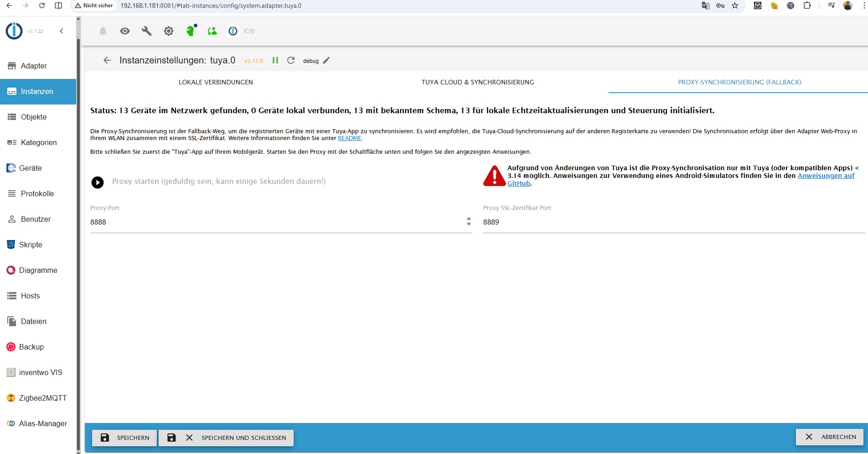
Task: Edit the debug log level with pencil icon
Action: point(326,60)
